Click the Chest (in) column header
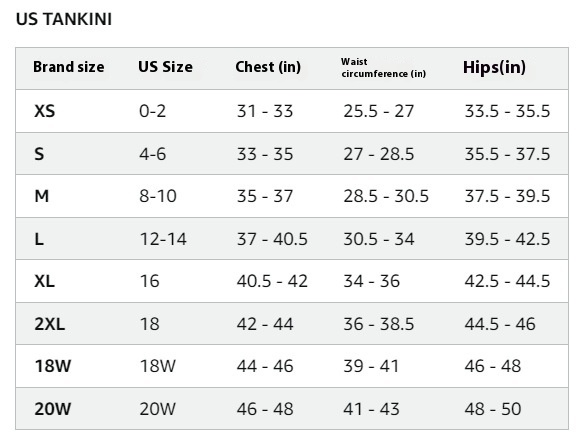 [268, 67]
